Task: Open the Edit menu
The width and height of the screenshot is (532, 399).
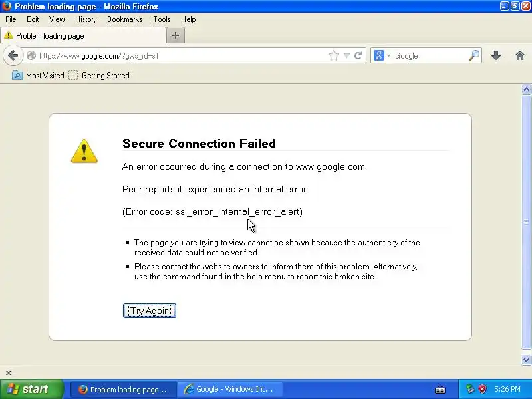Action: [x=33, y=19]
